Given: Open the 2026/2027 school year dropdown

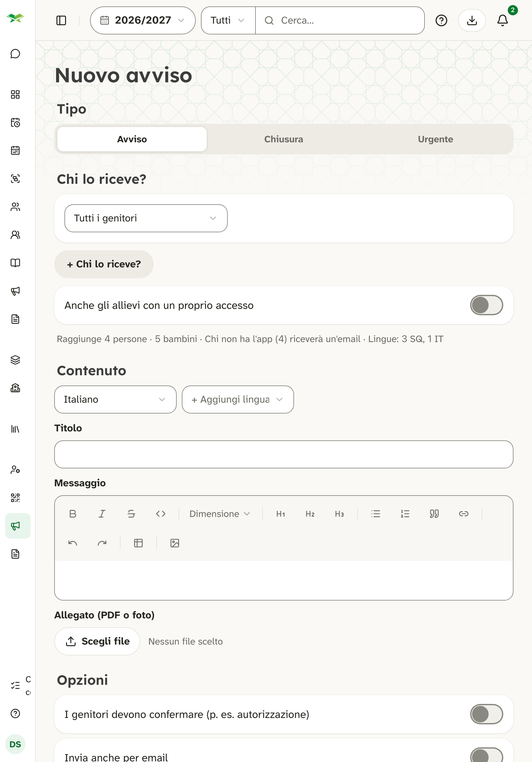Looking at the screenshot, I should (143, 20).
